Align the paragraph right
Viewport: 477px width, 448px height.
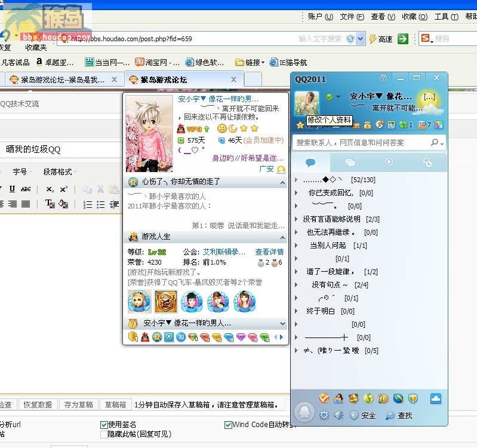pyautogui.click(x=13, y=204)
